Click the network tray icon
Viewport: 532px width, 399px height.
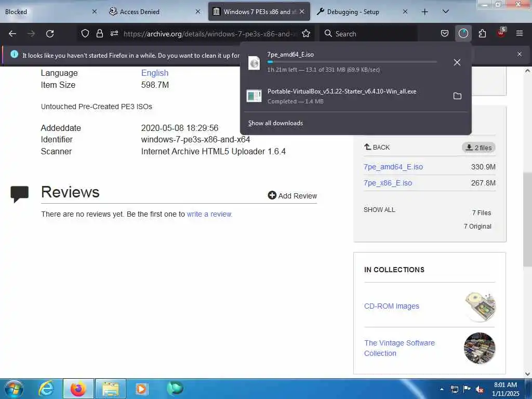point(454,390)
